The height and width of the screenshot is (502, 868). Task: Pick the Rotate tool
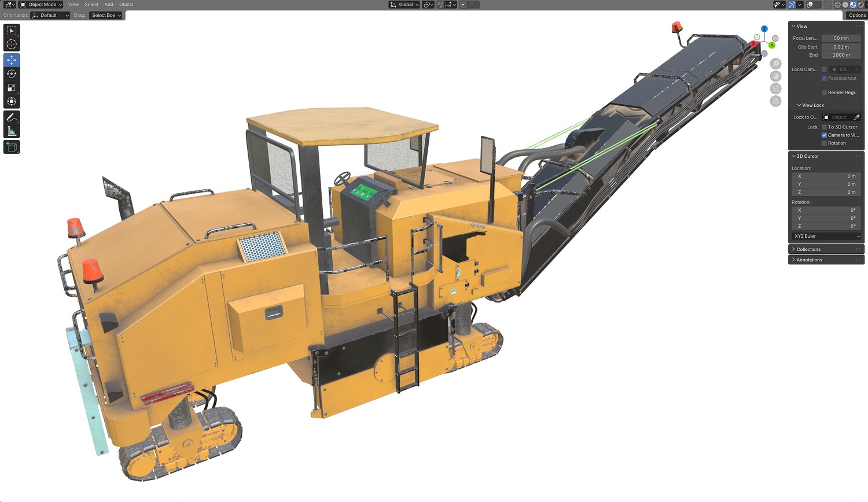click(x=12, y=74)
